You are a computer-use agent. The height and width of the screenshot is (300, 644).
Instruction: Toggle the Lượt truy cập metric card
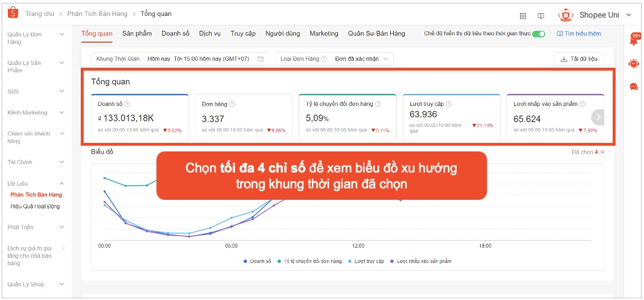pyautogui.click(x=451, y=117)
